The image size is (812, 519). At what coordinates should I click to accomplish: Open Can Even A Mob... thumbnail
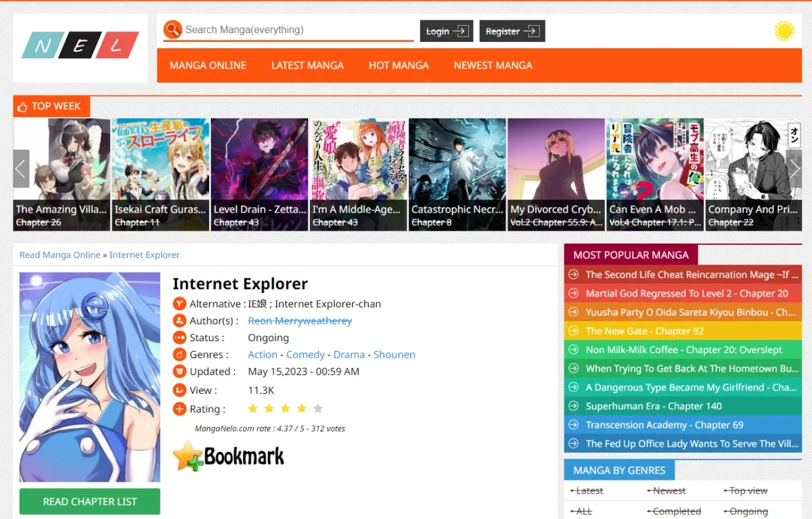pos(655,175)
